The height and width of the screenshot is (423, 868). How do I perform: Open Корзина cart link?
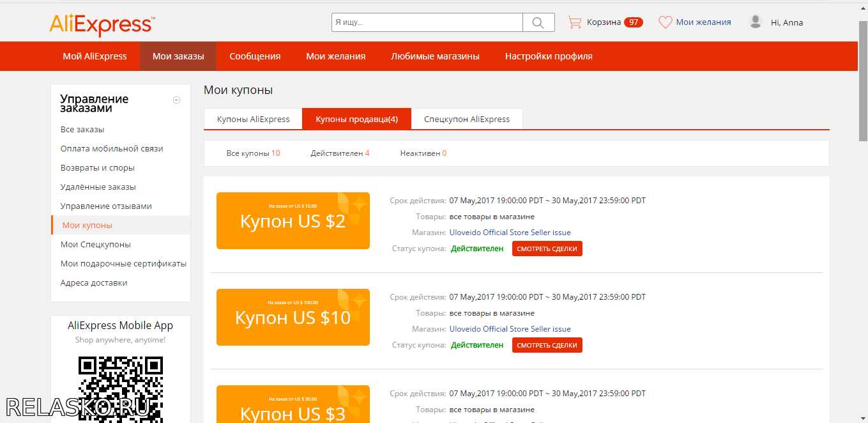(x=604, y=22)
